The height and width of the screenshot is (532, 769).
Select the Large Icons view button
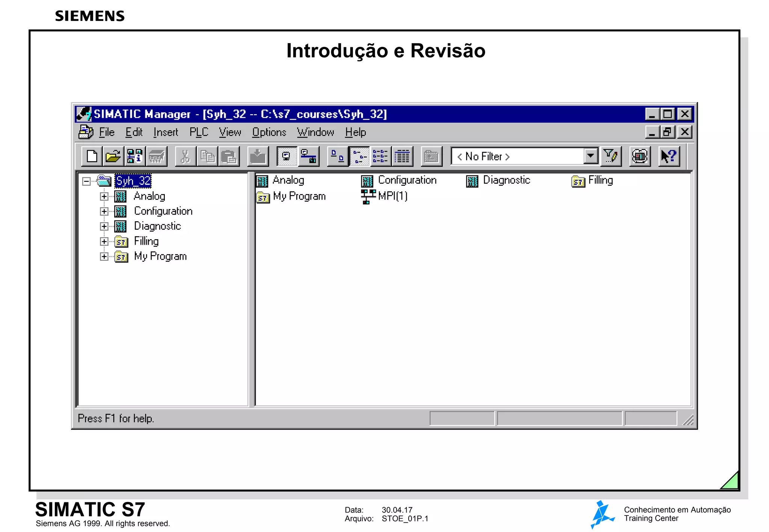pos(337,156)
